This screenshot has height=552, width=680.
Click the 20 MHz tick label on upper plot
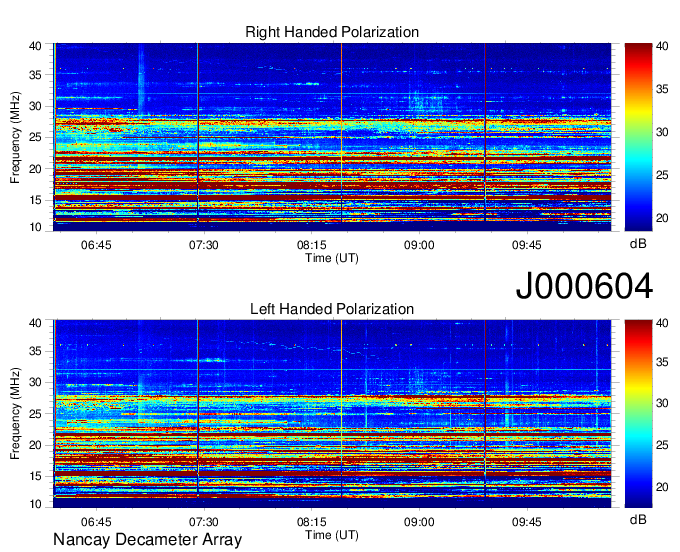pyautogui.click(x=35, y=169)
